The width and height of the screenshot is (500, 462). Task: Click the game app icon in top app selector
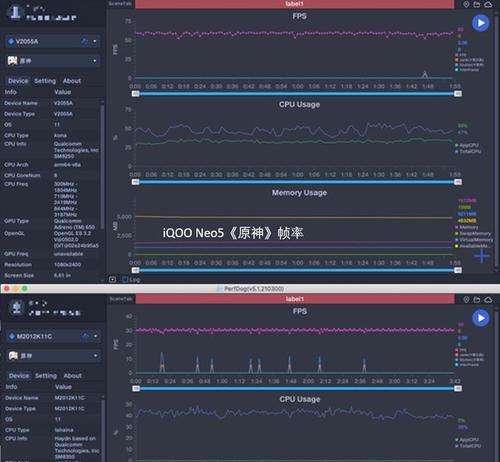pyautogui.click(x=12, y=61)
